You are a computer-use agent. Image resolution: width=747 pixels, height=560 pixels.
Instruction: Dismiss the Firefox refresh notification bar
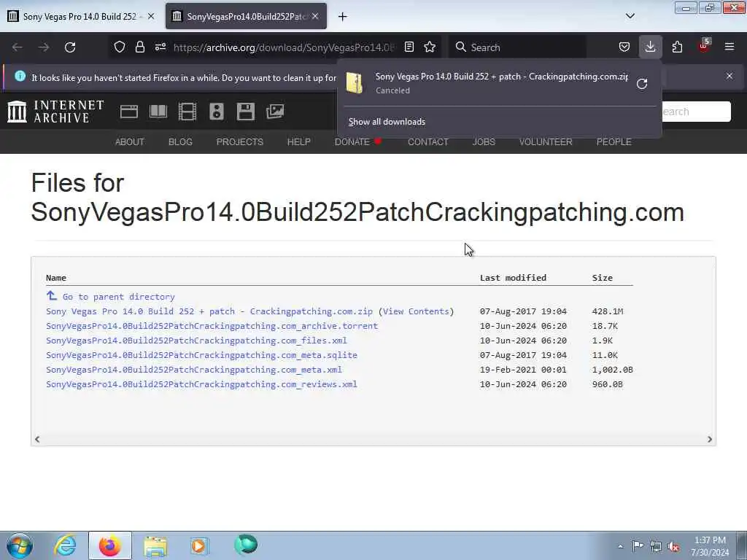tap(729, 76)
